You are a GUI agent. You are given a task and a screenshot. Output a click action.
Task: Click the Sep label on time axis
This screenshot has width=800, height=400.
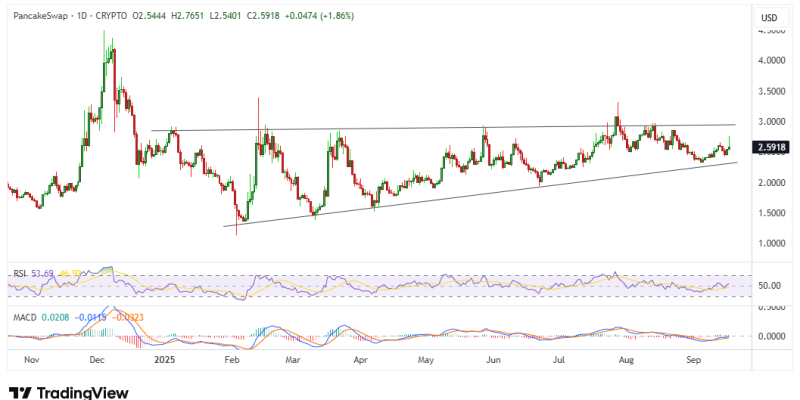(x=693, y=360)
